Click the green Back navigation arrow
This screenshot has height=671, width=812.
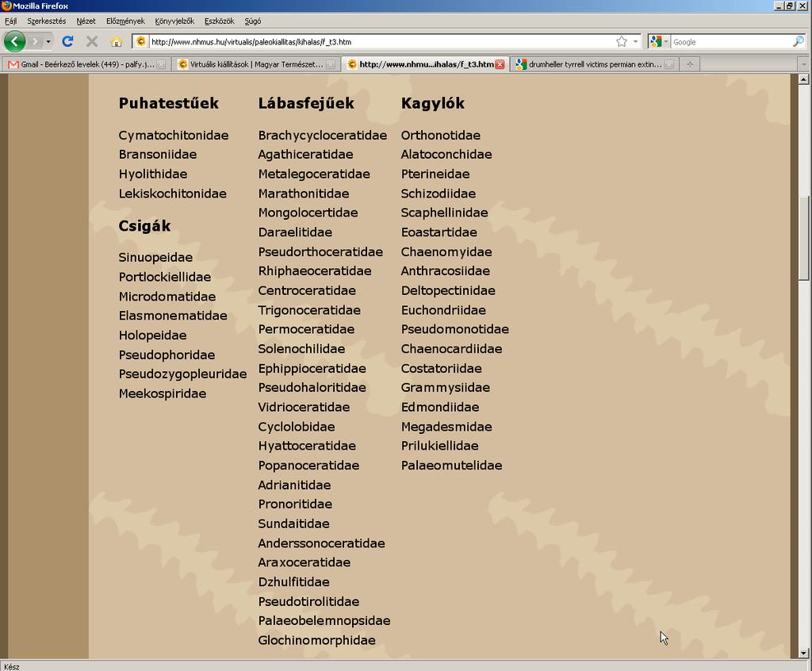(14, 41)
